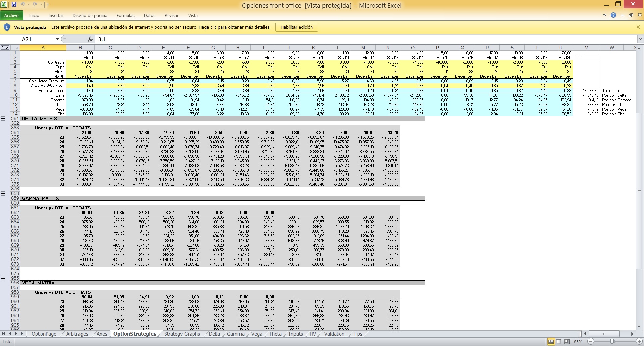This screenshot has width=644, height=346.
Task: Switch to the Arbitrages sheet tab
Action: click(77, 334)
